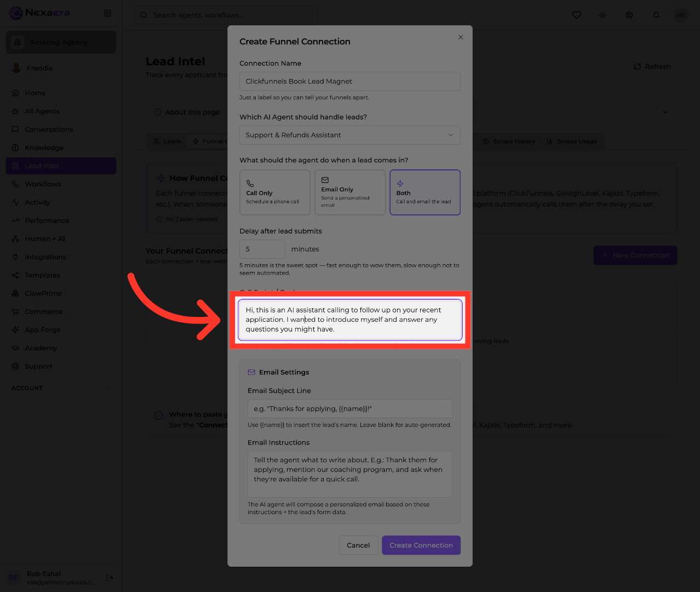The width and height of the screenshot is (700, 592).
Task: Click the heart favorites icon
Action: pyautogui.click(x=577, y=15)
